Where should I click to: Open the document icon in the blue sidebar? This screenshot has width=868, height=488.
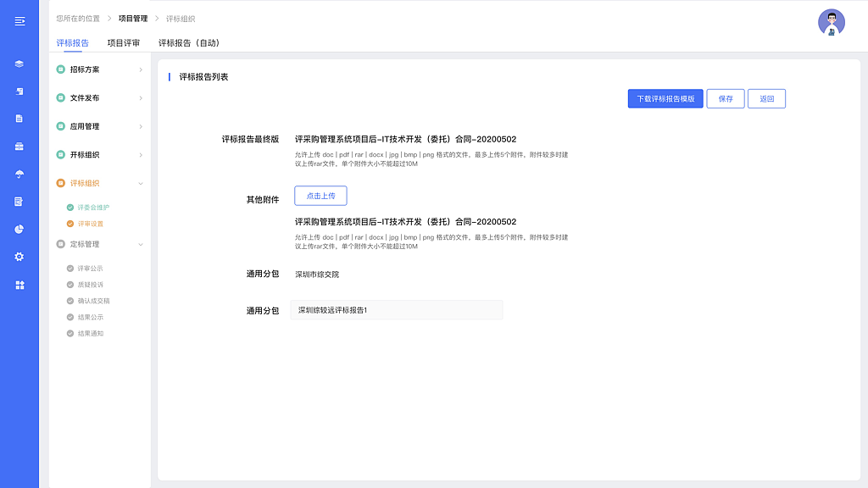pos(19,119)
